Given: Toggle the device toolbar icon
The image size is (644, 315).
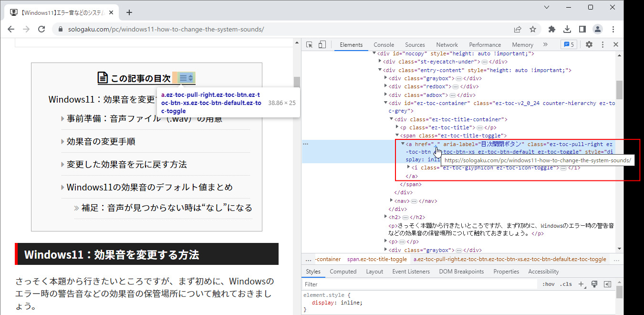Looking at the screenshot, I should (322, 44).
